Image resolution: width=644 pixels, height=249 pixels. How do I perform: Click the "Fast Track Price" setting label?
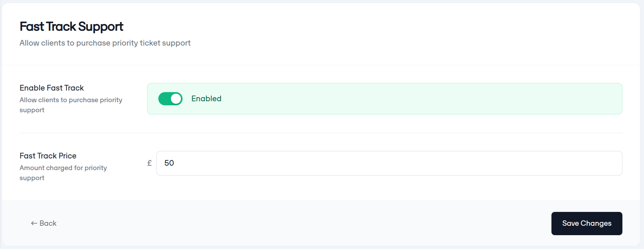click(48, 156)
